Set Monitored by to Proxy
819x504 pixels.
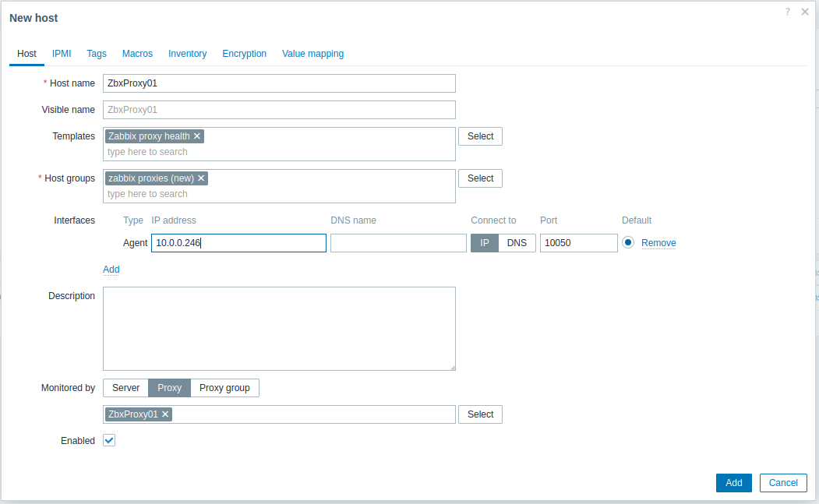(170, 388)
